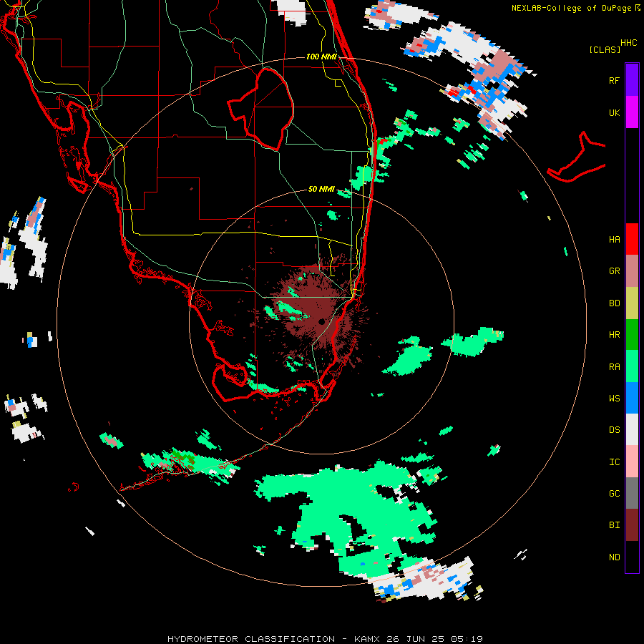644x644 pixels.
Task: Click the BD yellow legend swatch
Action: 632,303
